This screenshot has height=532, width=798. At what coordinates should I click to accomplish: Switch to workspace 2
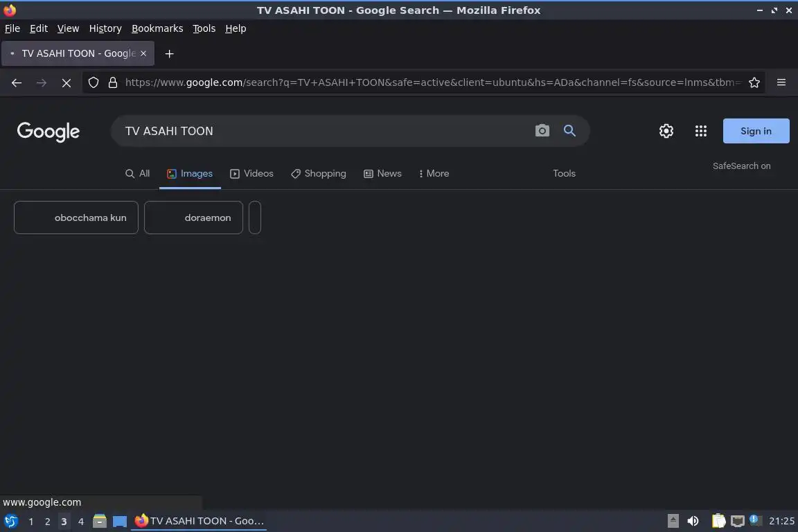(x=47, y=522)
